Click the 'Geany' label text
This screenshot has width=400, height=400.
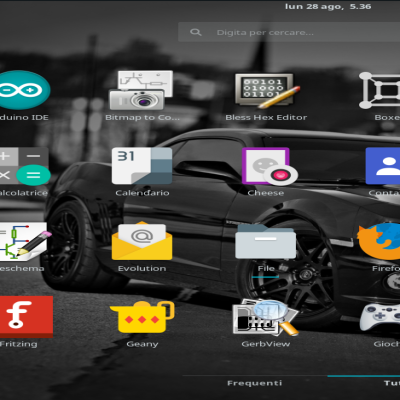pos(142,344)
